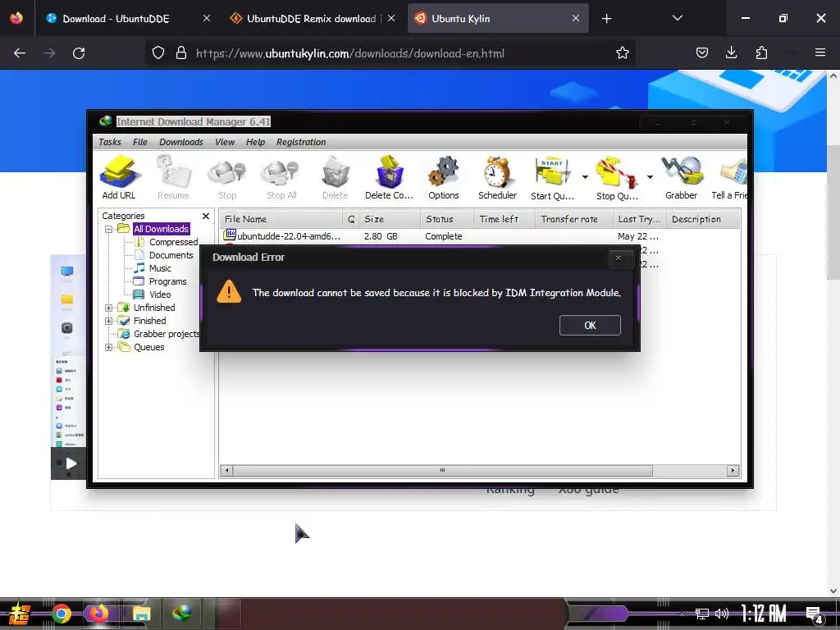
Task: Click OK in Download Error dialog
Action: [x=590, y=325]
